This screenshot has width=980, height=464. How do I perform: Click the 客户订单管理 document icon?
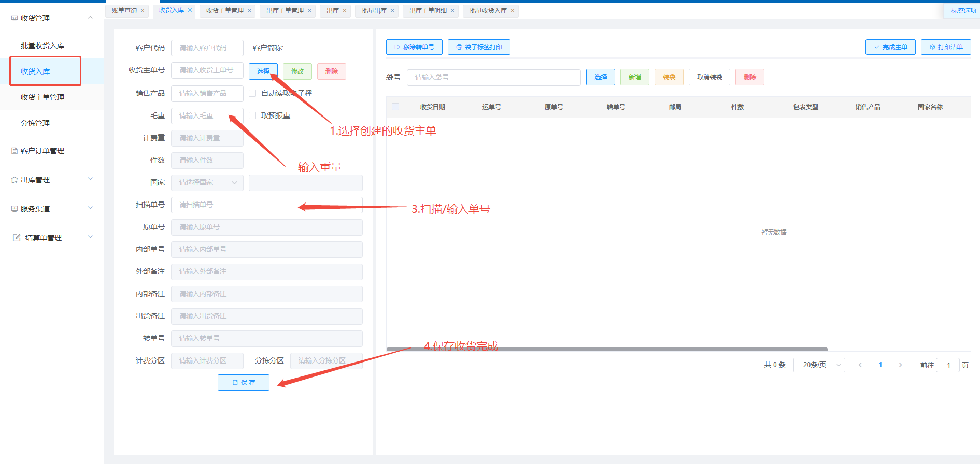coord(15,151)
